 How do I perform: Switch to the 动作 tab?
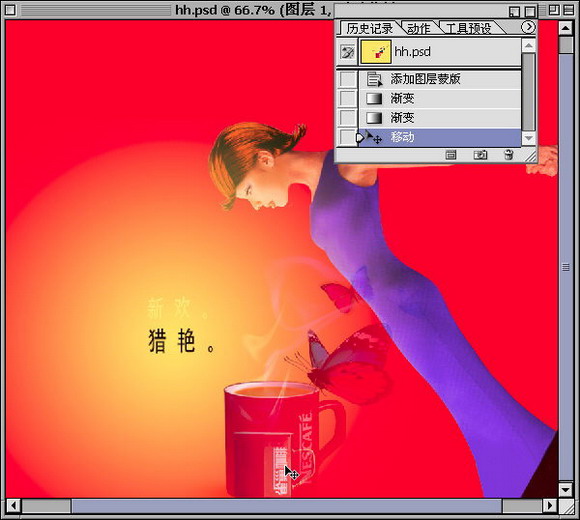419,28
